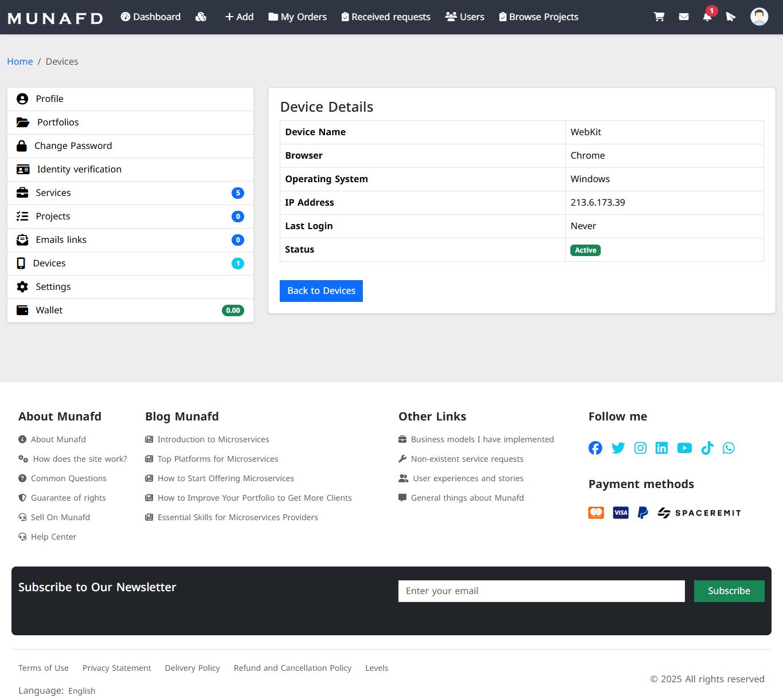Open Portfolios in the sidebar

(130, 123)
